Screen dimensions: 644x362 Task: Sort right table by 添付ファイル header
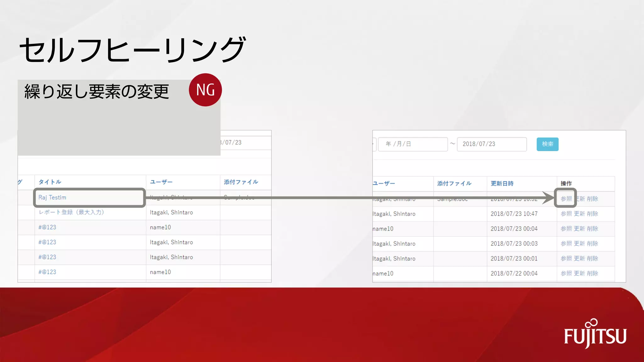tap(454, 184)
